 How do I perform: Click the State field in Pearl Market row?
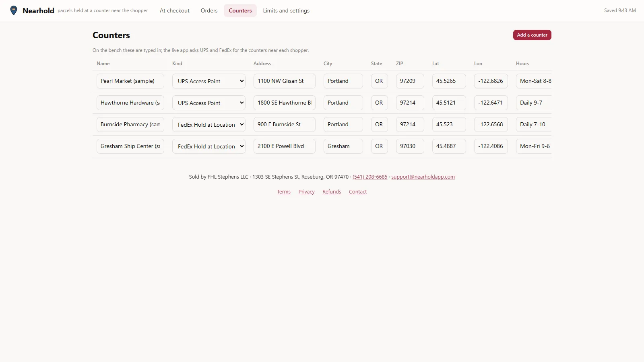tap(380, 81)
